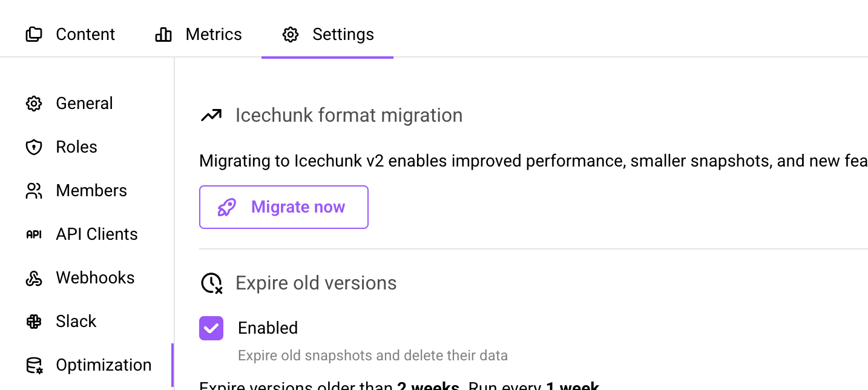Disable the Enabled checkbox for expiring snapshots

coord(211,328)
